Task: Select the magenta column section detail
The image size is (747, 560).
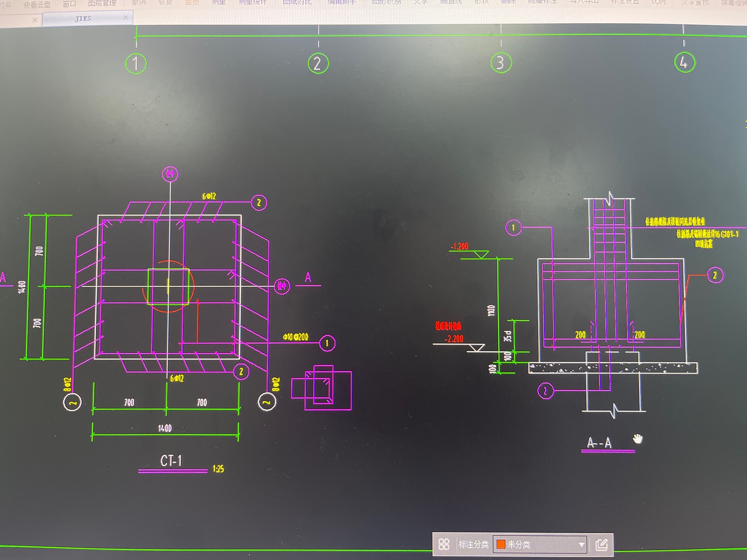Action: [321, 388]
